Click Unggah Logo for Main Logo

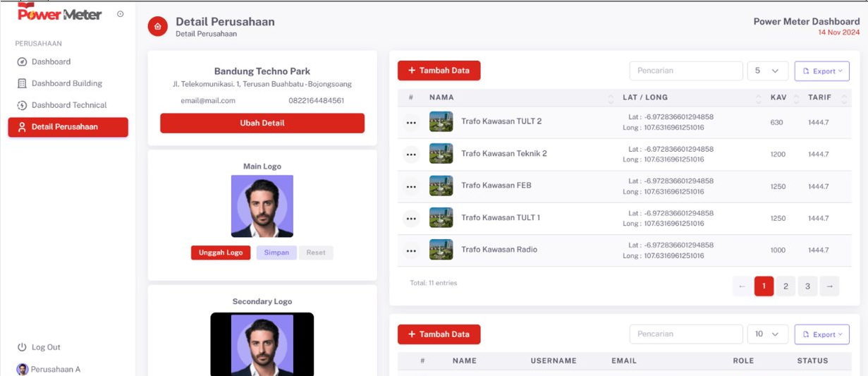[221, 253]
